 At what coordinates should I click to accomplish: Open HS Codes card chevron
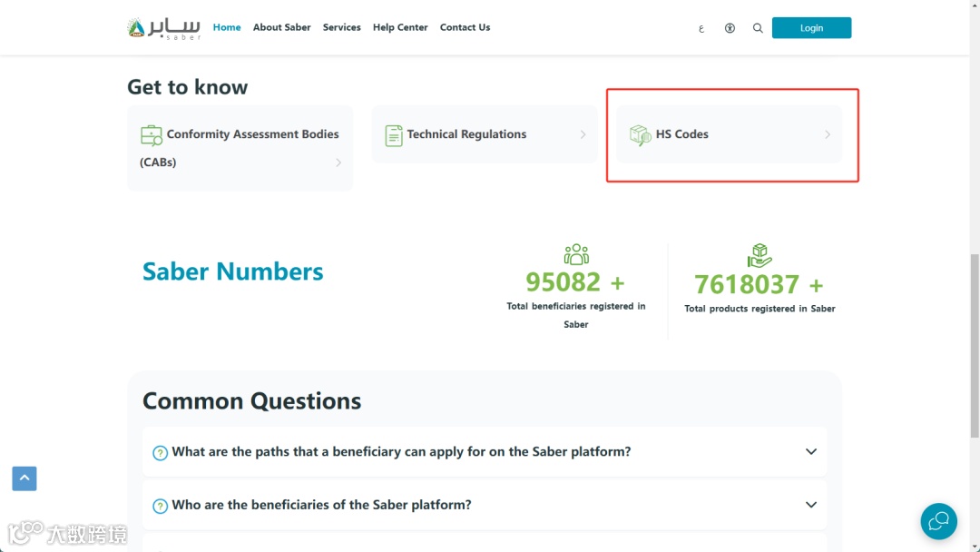[828, 134]
